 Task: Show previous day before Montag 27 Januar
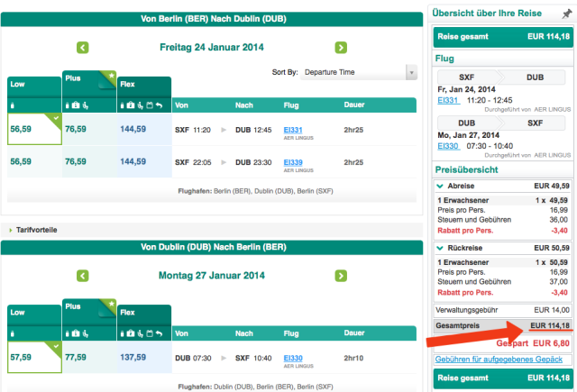pos(83,275)
